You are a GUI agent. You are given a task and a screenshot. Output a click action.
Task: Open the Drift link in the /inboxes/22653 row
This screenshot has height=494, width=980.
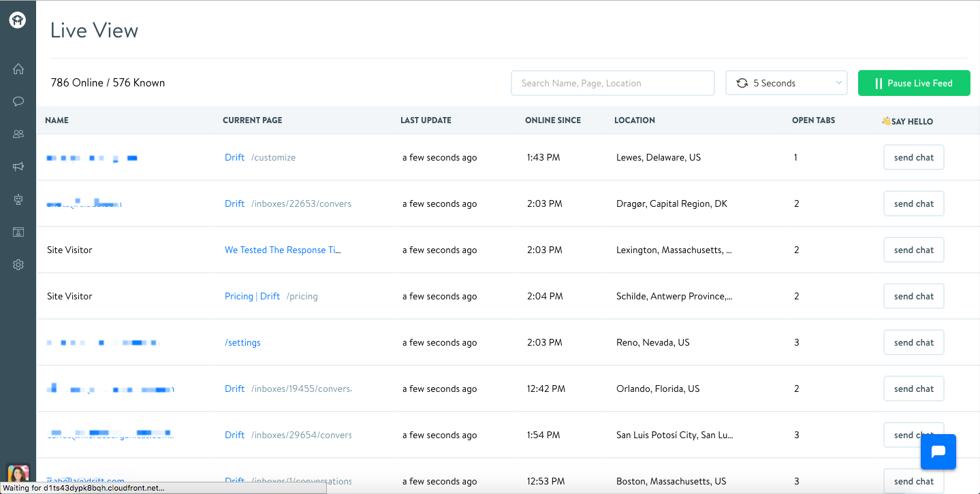tap(235, 203)
